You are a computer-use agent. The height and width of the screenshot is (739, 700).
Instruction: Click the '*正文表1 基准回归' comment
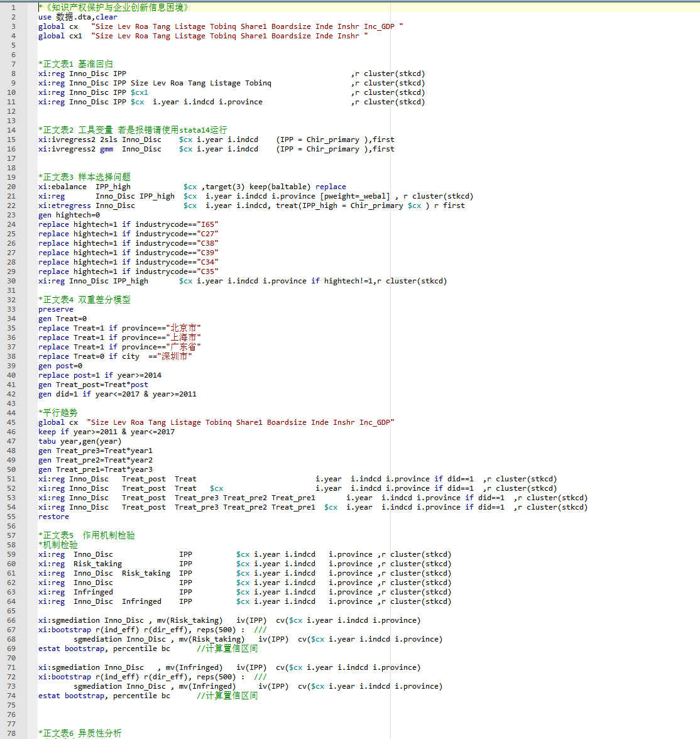(x=75, y=64)
